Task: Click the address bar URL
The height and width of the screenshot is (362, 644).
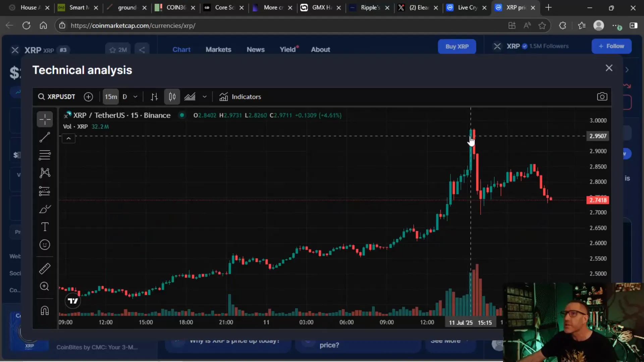Action: (x=133, y=25)
